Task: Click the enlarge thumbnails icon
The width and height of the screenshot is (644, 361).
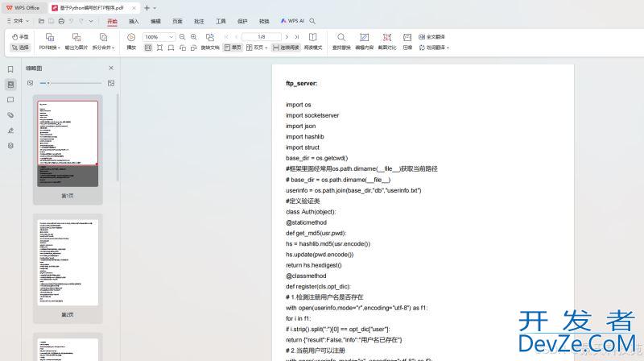Action: point(111,83)
